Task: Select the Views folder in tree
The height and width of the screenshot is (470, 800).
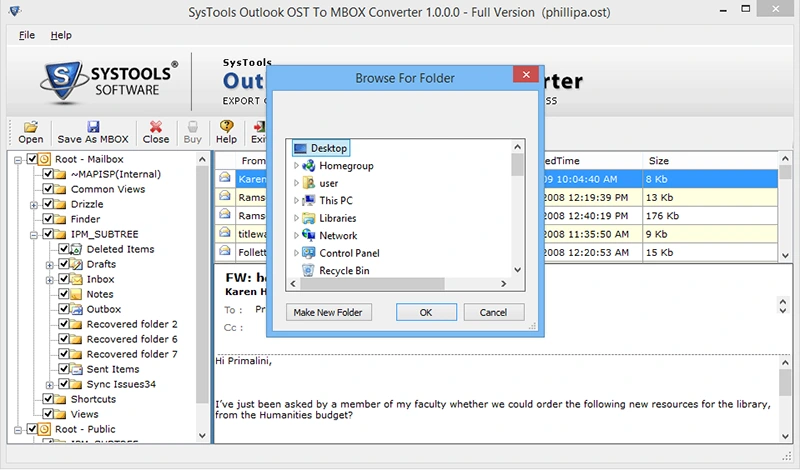Action: coord(84,414)
